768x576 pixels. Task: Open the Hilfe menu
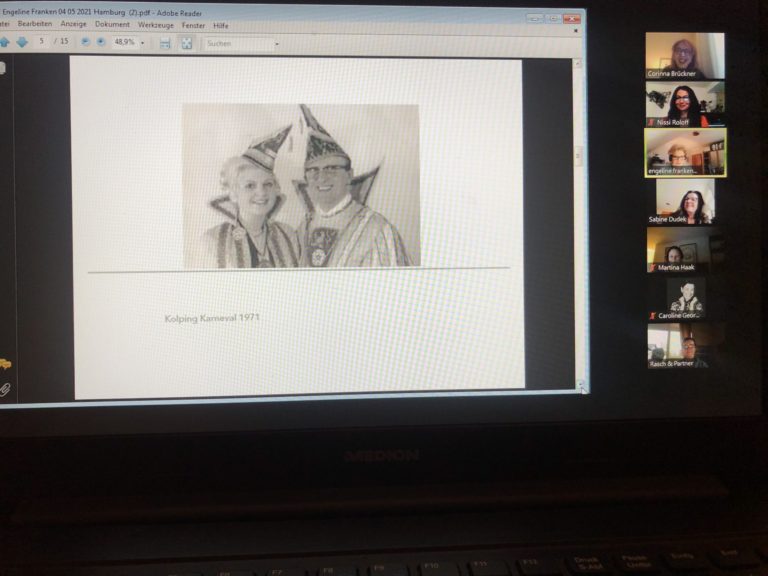coord(220,25)
